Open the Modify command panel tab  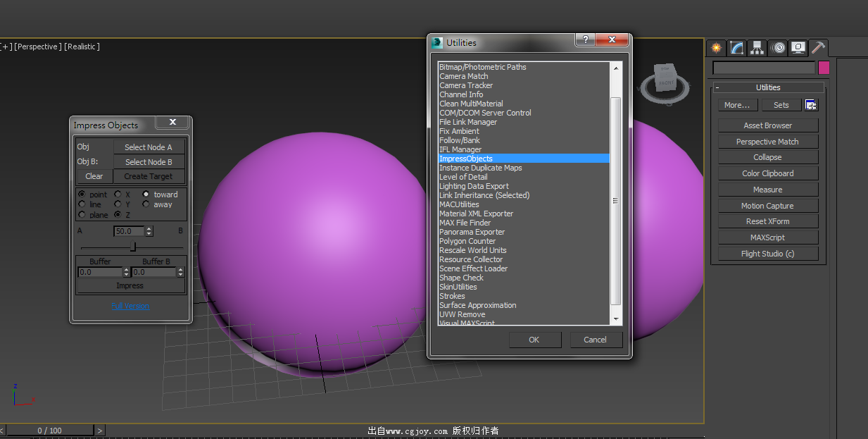737,48
